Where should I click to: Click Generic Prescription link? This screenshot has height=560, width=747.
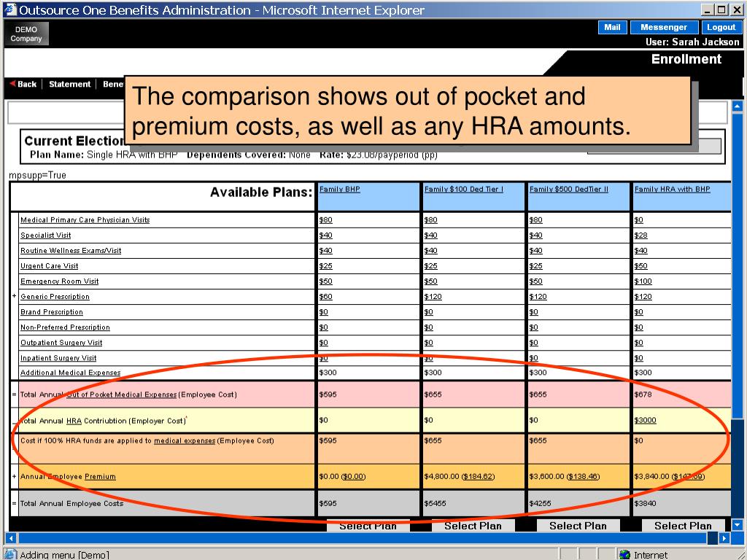(55, 297)
